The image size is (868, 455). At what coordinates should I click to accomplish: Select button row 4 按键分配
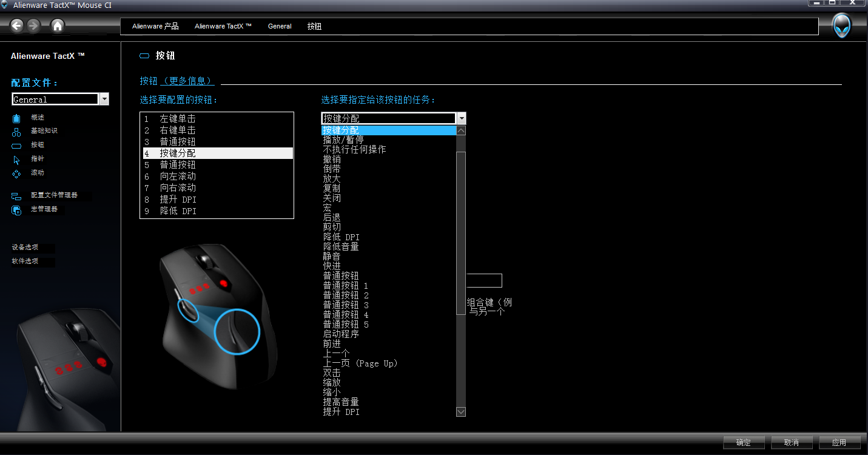click(217, 153)
